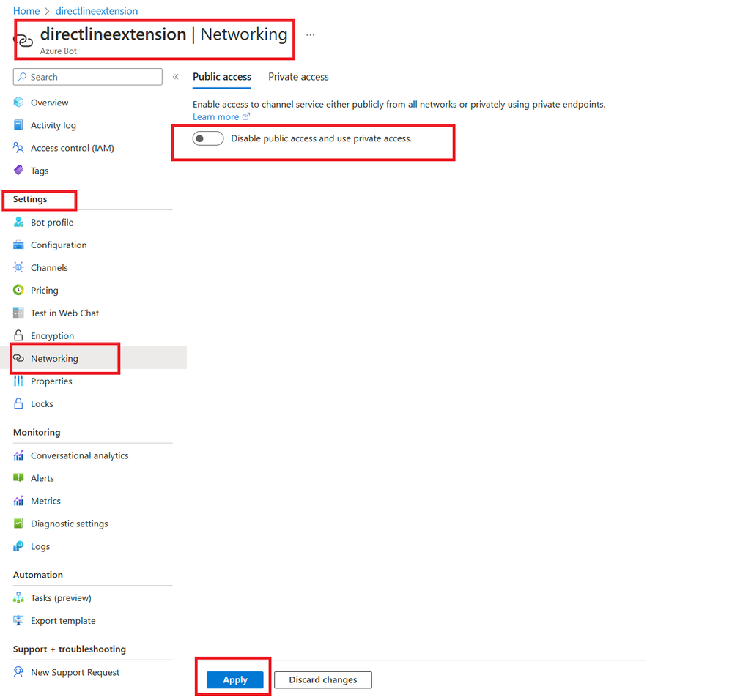Select Properties in the sidebar
The image size is (732, 700).
(51, 381)
